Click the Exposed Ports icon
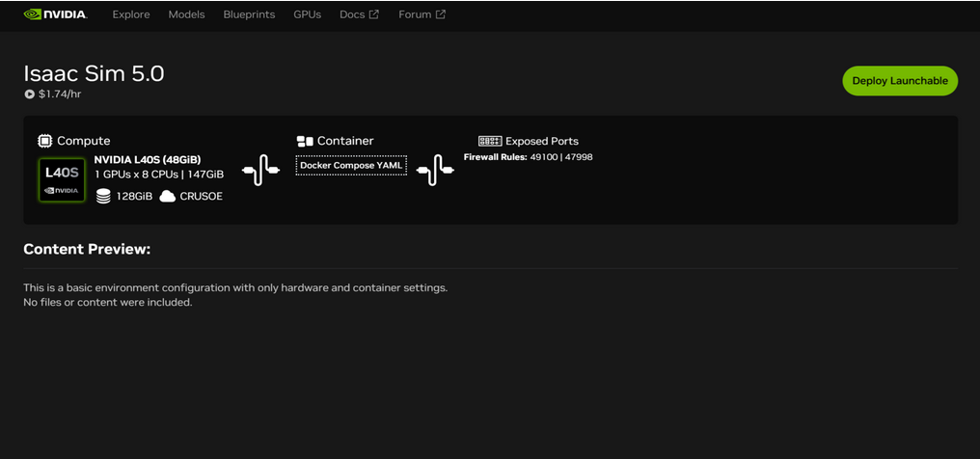The width and height of the screenshot is (980, 459). tap(490, 141)
